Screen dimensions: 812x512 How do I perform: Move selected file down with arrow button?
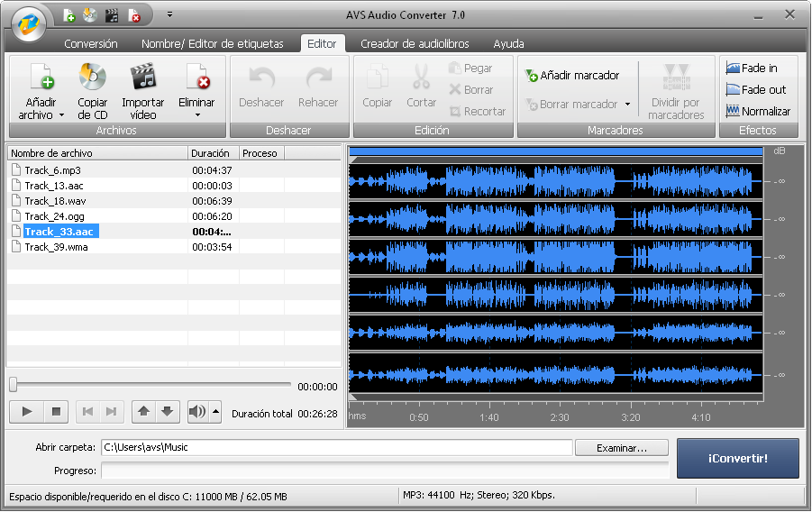(x=167, y=411)
